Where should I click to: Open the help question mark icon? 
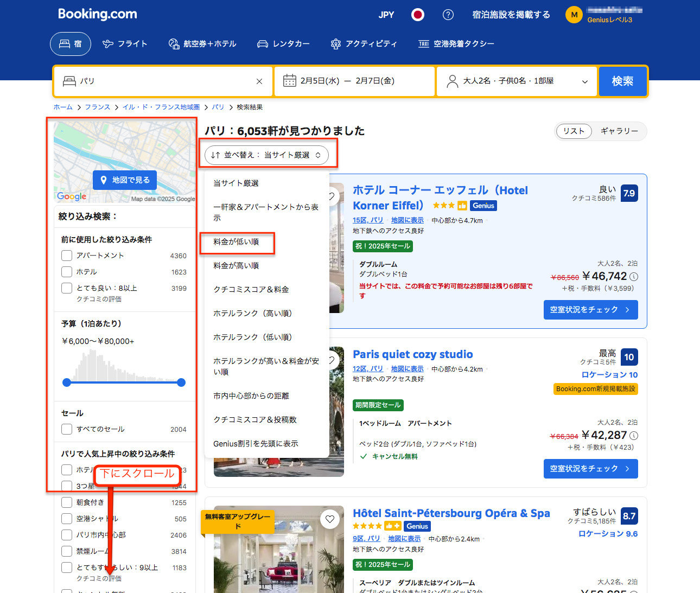(x=448, y=15)
